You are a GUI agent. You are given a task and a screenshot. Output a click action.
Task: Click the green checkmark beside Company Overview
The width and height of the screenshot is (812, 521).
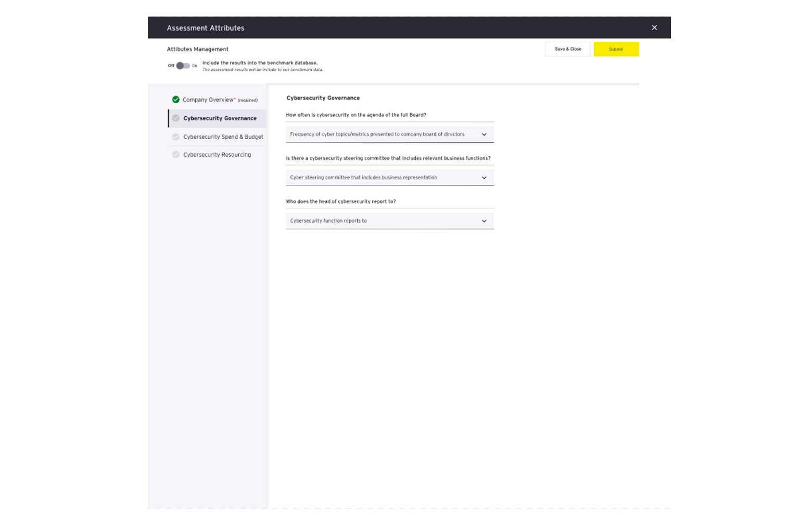176,100
